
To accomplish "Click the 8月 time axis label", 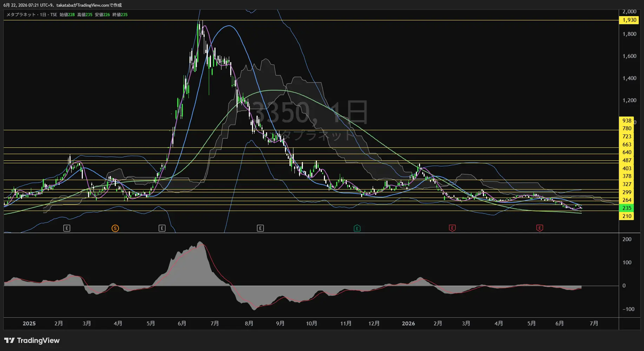I will click(x=249, y=324).
